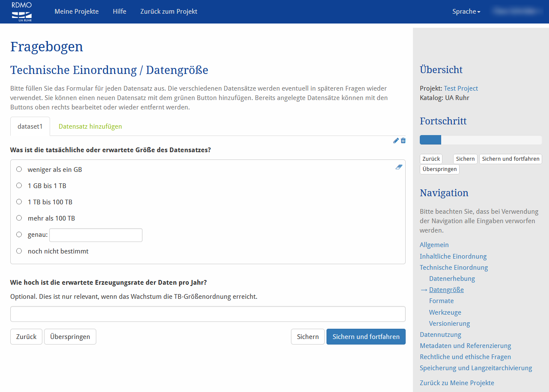Image resolution: width=549 pixels, height=392 pixels.
Task: Switch to the dataset1 tab
Action: [30, 127]
